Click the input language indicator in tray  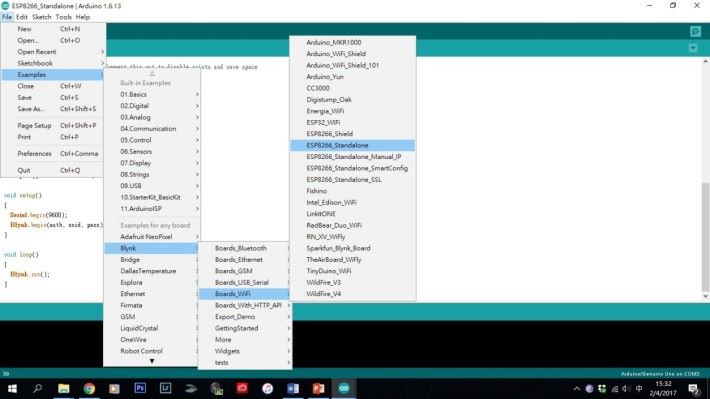pos(639,389)
